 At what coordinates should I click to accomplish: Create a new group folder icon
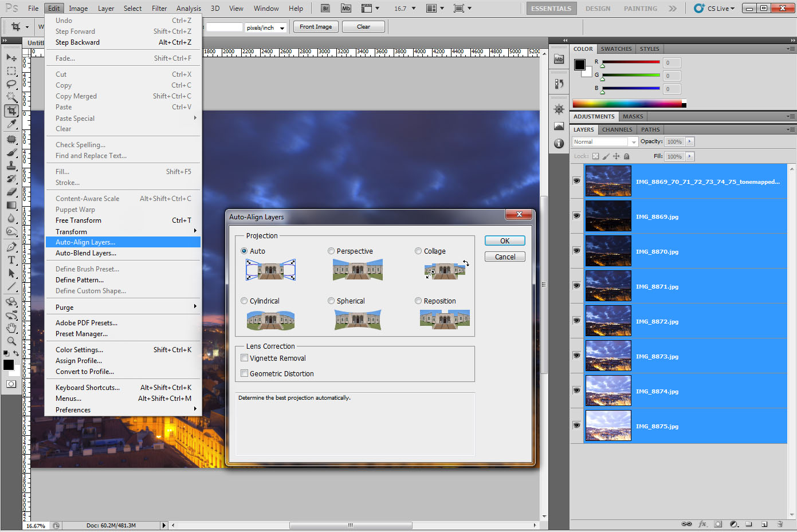749,524
